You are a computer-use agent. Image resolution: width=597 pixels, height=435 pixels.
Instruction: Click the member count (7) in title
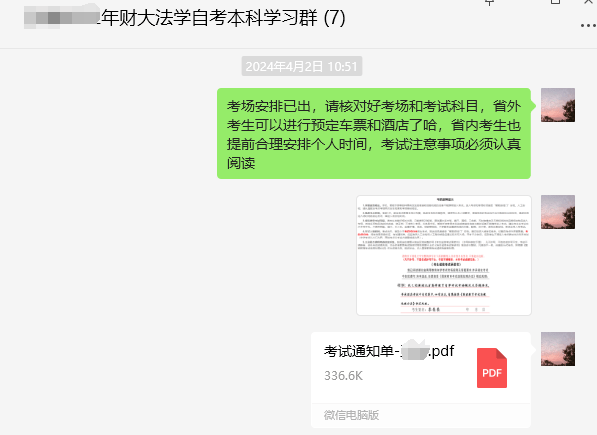tap(334, 18)
